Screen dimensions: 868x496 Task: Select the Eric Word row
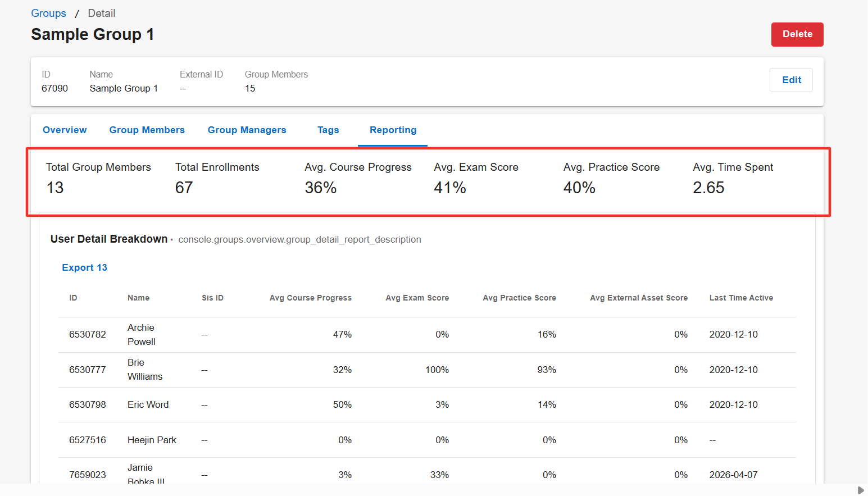tap(427, 404)
